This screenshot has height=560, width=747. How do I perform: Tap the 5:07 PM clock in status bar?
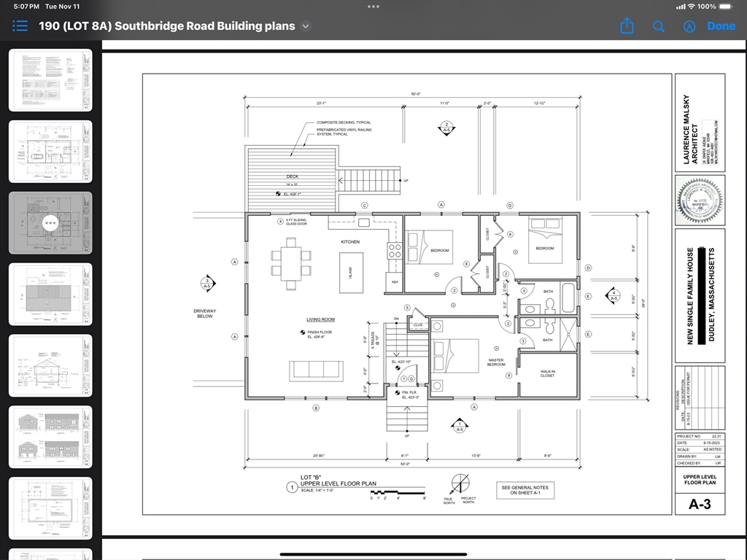(26, 7)
